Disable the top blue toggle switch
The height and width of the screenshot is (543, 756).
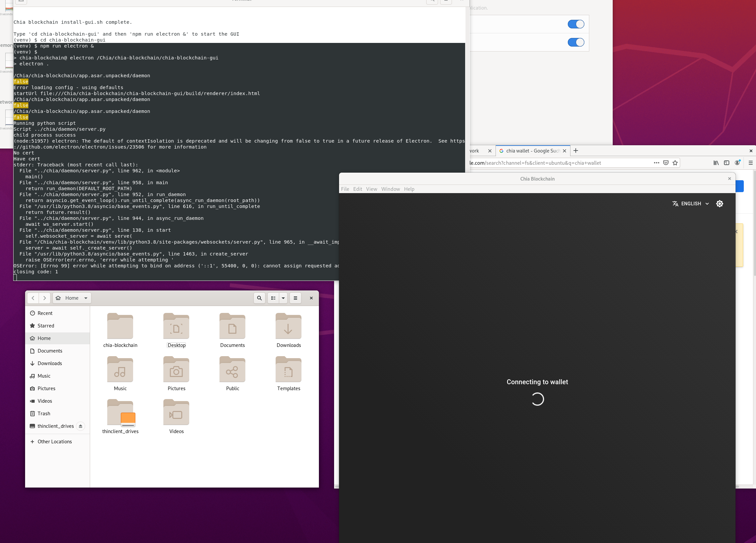(576, 24)
